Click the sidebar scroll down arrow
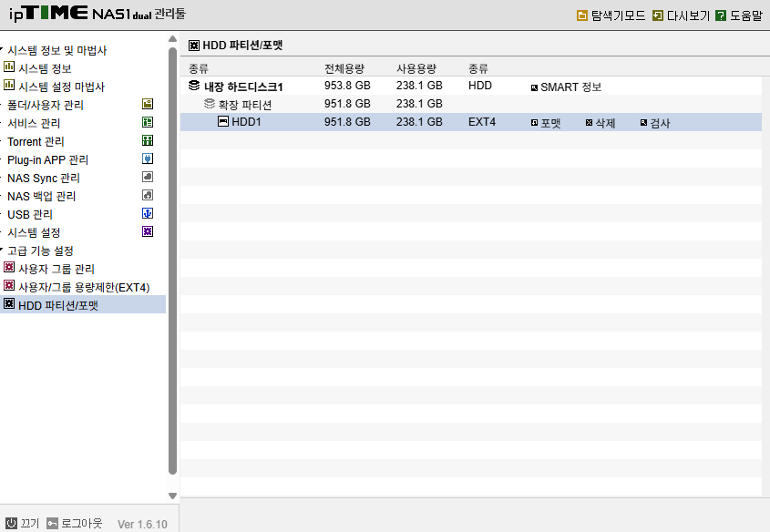 pyautogui.click(x=172, y=496)
